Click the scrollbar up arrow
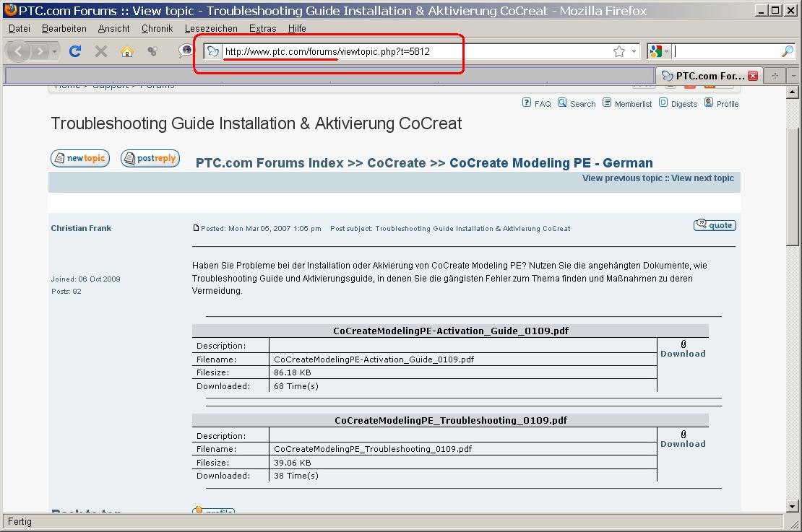Viewport: 802px width, 532px height. point(793,92)
